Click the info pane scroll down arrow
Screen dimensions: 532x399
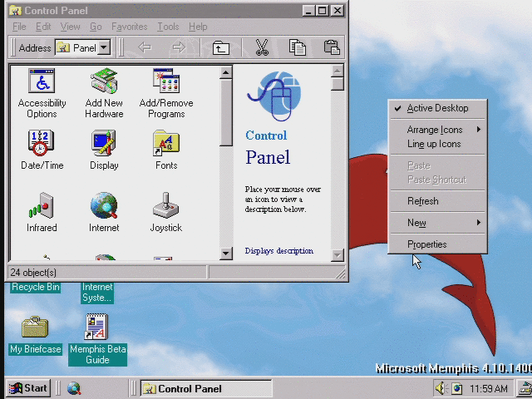[337, 255]
